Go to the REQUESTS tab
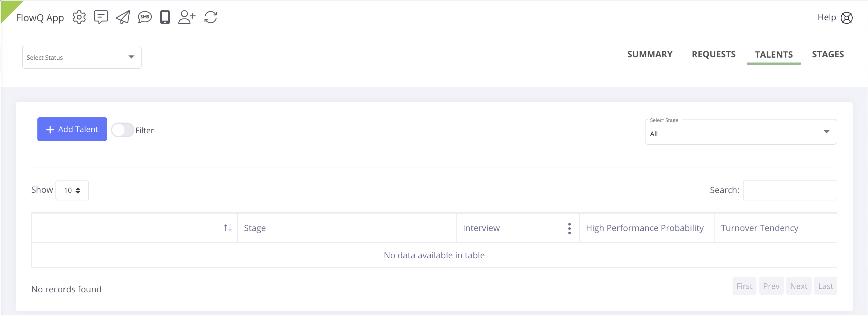The width and height of the screenshot is (868, 315). [x=713, y=54]
